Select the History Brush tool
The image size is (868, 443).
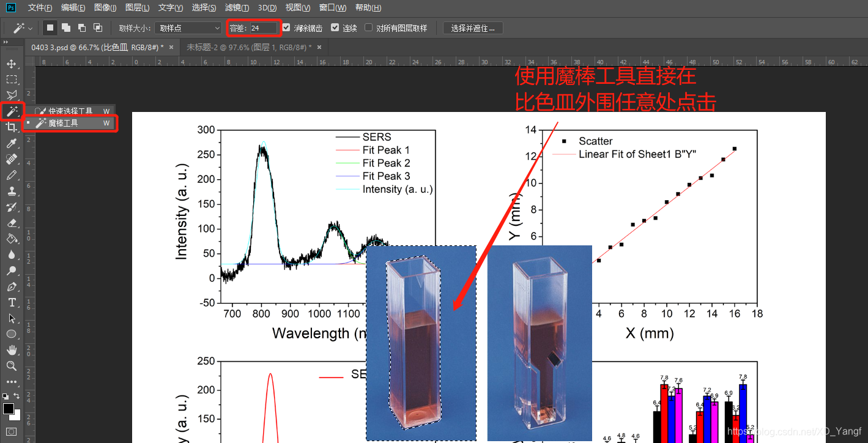click(11, 207)
